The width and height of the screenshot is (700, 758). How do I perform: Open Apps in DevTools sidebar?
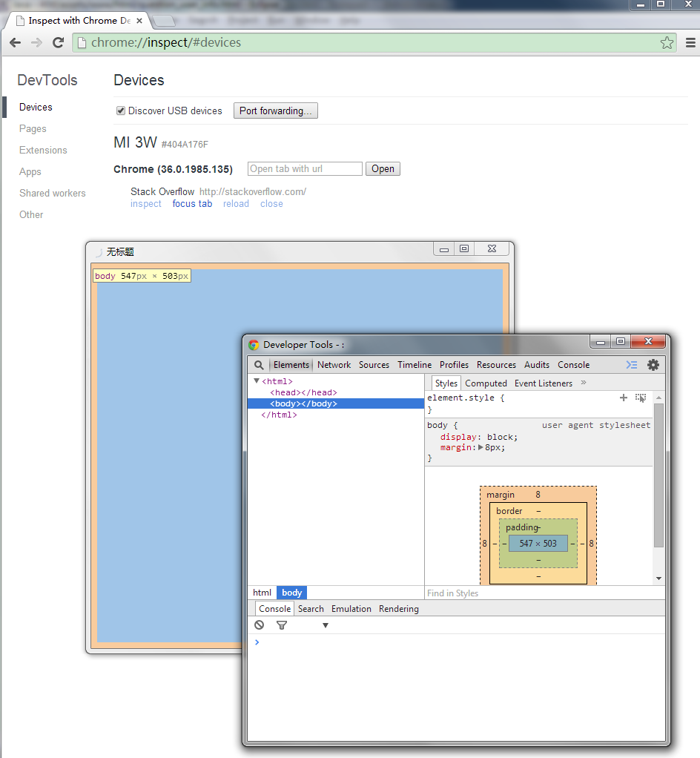coord(30,171)
